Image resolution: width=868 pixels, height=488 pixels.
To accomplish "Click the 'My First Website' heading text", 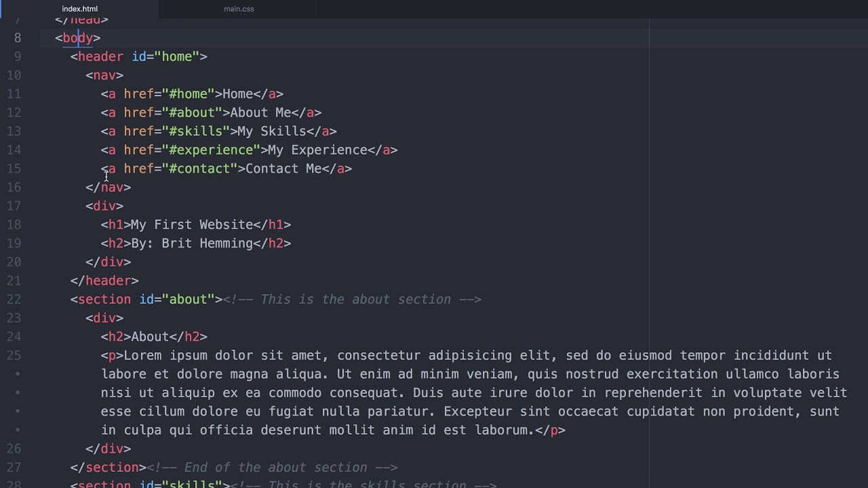I will [192, 225].
